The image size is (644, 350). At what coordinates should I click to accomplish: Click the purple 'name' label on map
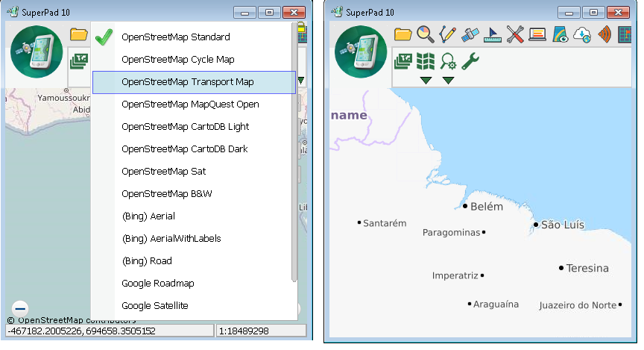(x=349, y=115)
